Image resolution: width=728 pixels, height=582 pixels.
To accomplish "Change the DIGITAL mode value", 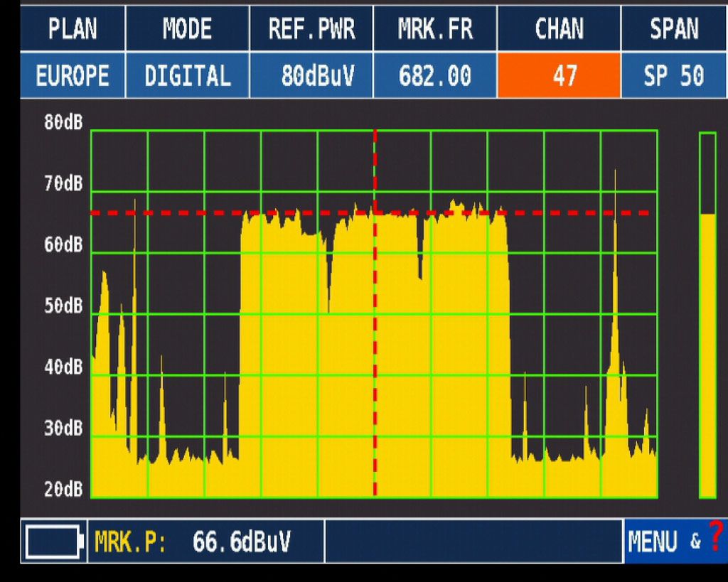I will coord(187,75).
